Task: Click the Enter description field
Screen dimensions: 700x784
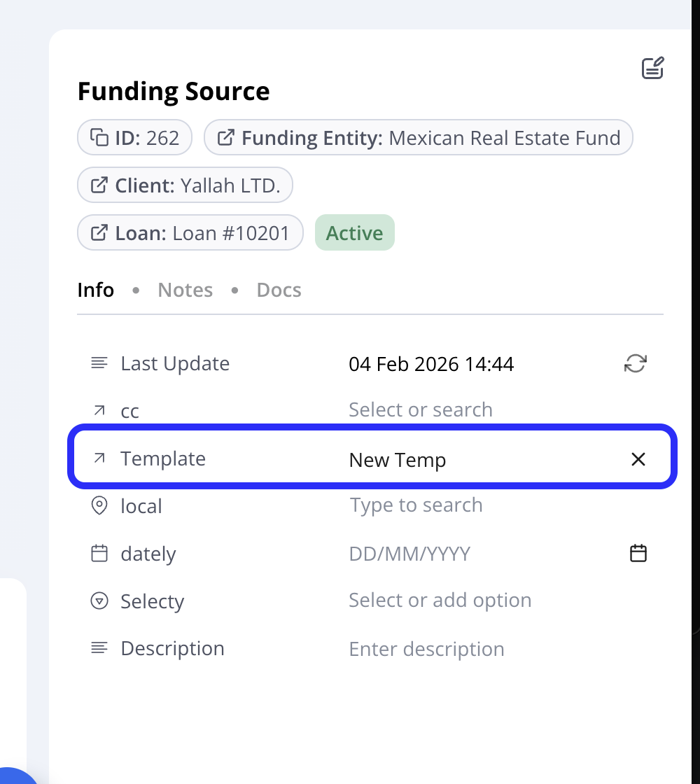Action: pyautogui.click(x=426, y=649)
